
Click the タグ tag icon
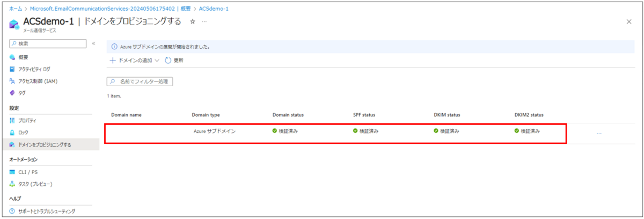coord(12,93)
